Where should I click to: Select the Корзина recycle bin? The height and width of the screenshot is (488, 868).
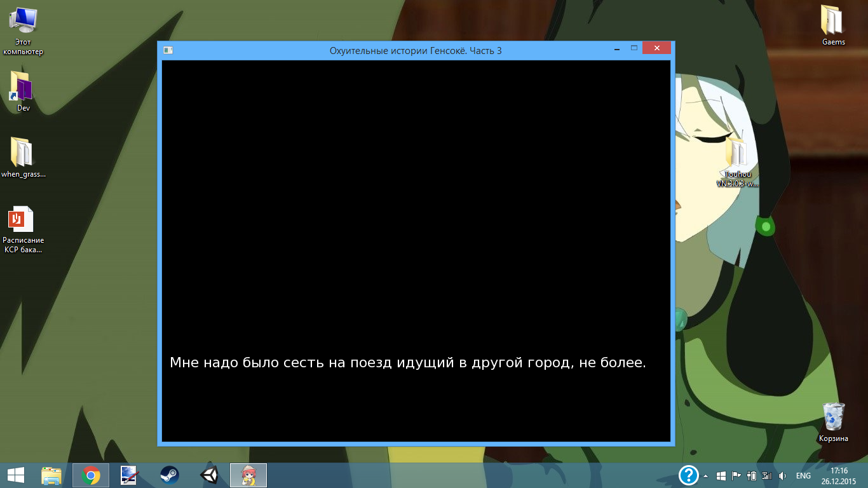point(833,422)
